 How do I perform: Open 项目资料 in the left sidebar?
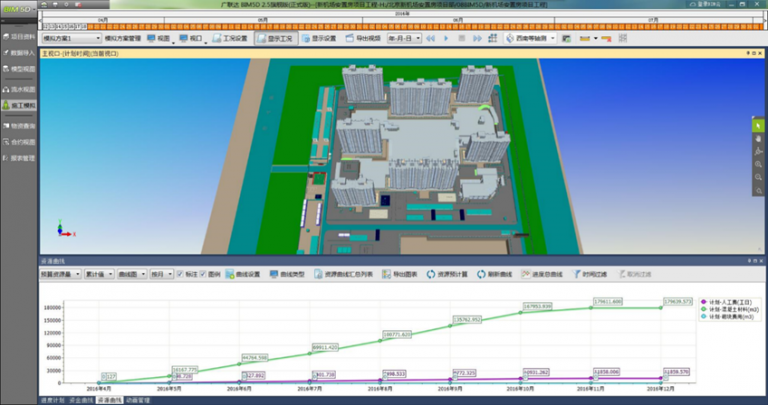pos(20,36)
